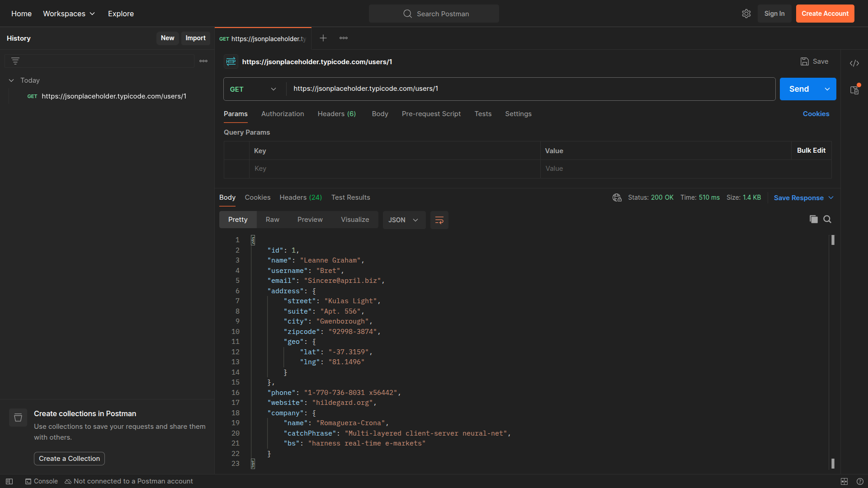Open the help question mark icon
Viewport: 868px width, 488px height.
(x=860, y=481)
